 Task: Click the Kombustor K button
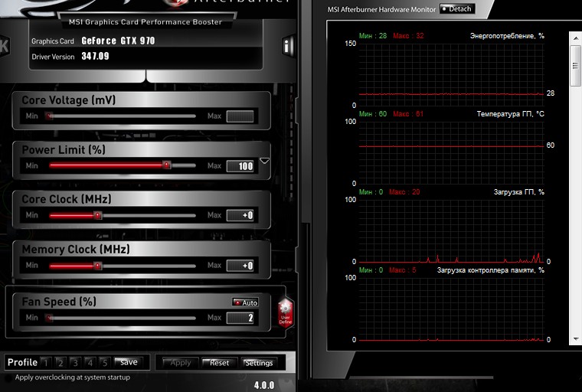click(x=4, y=46)
